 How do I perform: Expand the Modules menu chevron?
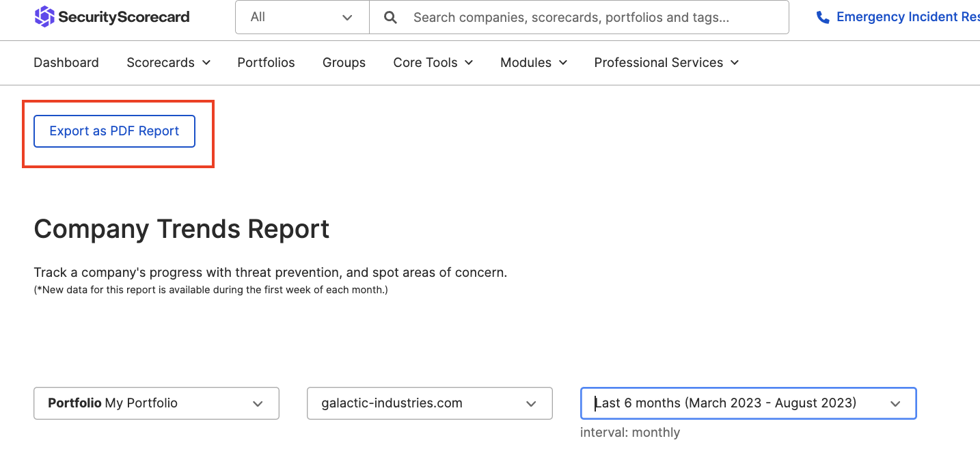click(x=563, y=62)
